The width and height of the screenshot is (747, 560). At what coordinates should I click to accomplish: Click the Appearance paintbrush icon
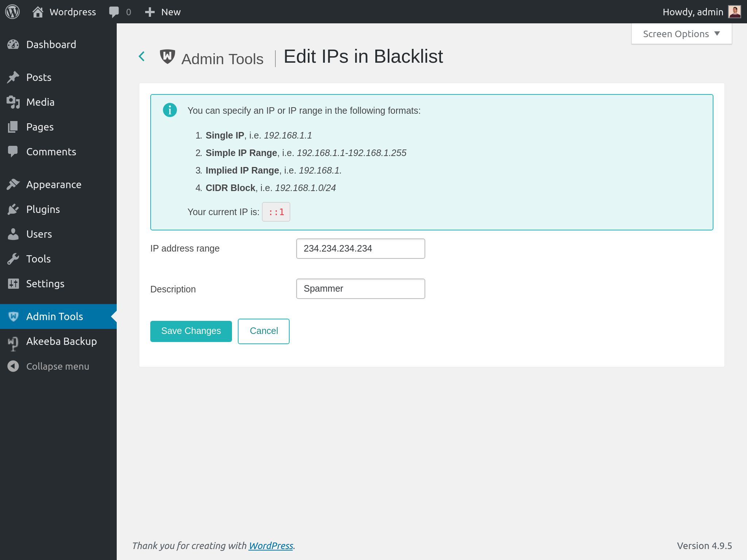pos(13,184)
